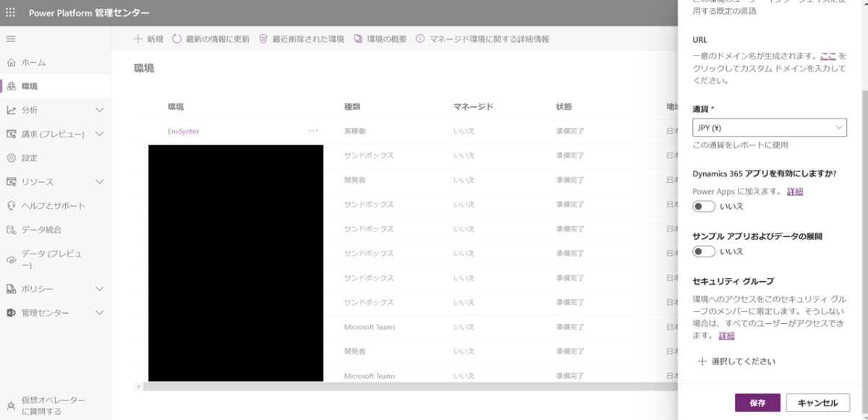Viewport: 868px width, 420px height.
Task: Click 最新の情報に更新 toolbar command
Action: [x=210, y=39]
